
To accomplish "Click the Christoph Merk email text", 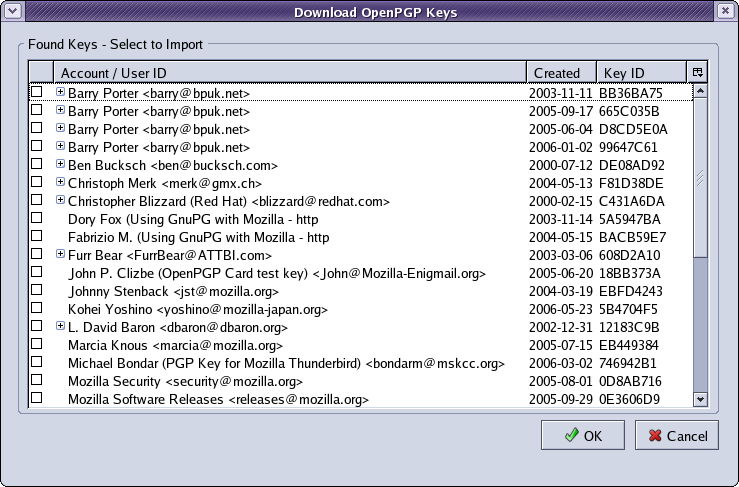I will point(212,183).
